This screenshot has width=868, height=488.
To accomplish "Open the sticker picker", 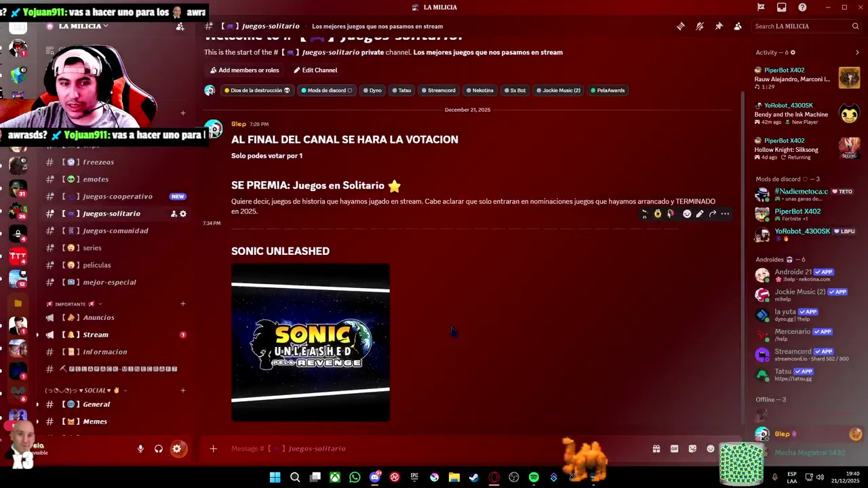I will coord(692,449).
